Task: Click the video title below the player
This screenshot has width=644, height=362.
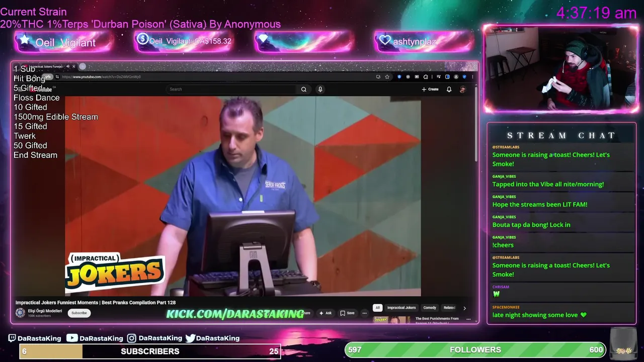Action: click(96, 303)
